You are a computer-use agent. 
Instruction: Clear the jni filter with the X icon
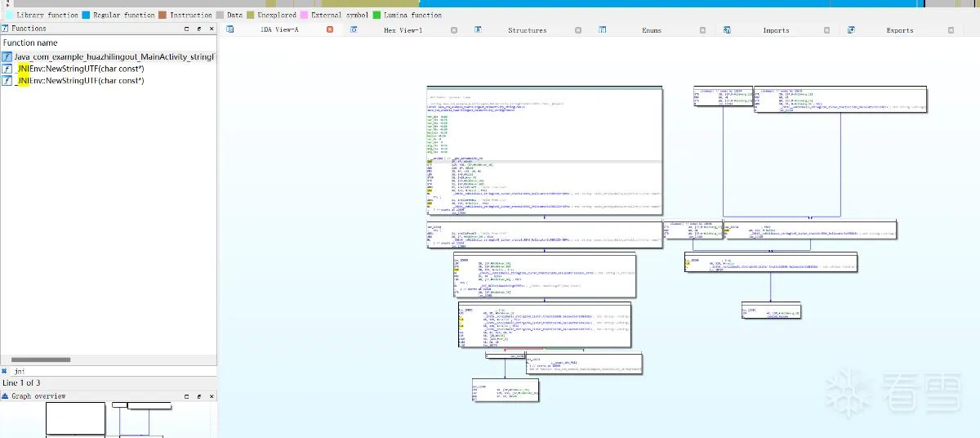pyautogui.click(x=4, y=371)
